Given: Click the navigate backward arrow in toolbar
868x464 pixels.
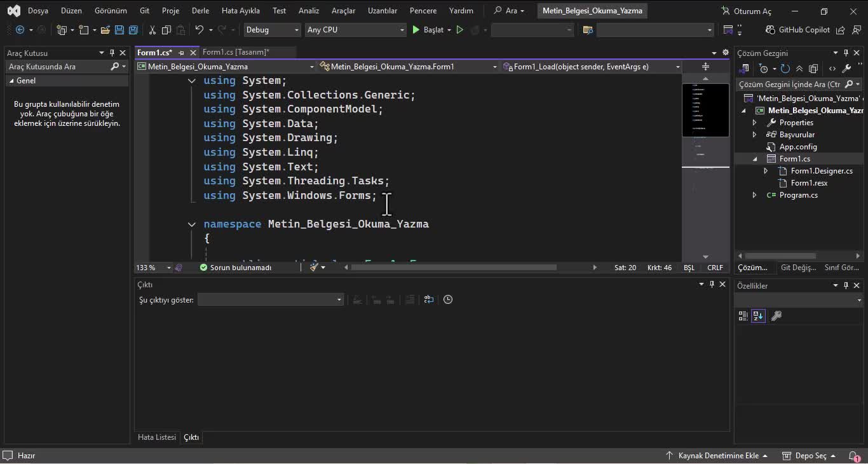Looking at the screenshot, I should click(20, 30).
